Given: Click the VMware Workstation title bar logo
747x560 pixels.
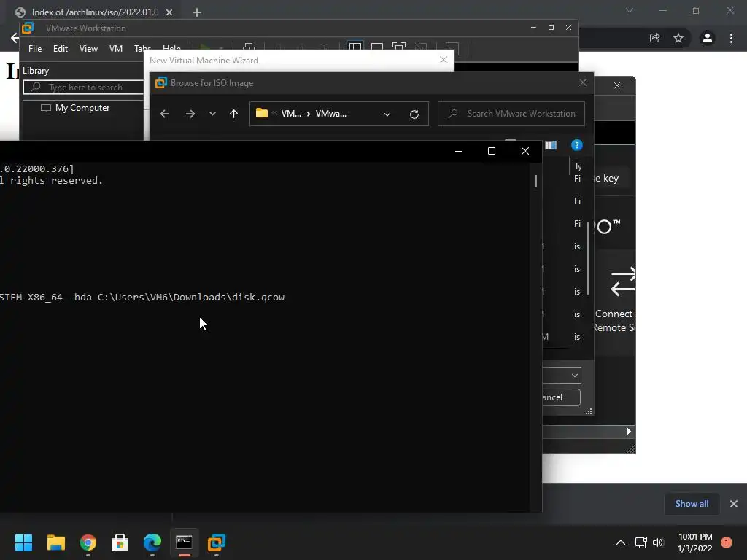Looking at the screenshot, I should 28,28.
